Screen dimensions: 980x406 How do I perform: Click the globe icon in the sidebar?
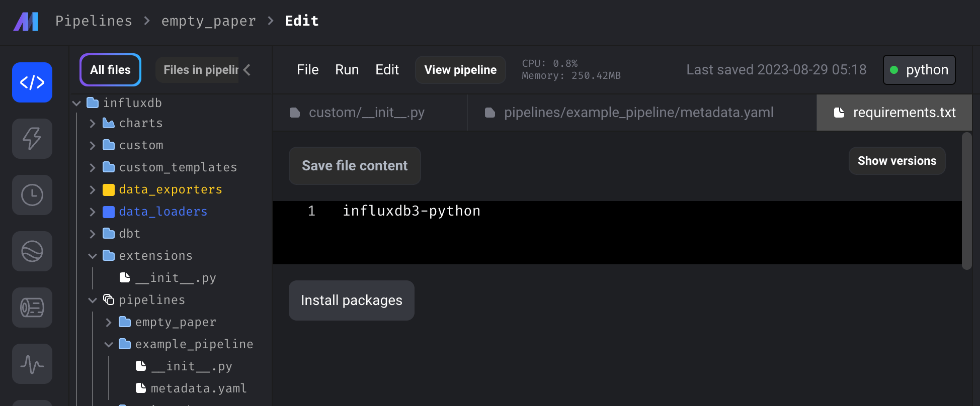(32, 251)
